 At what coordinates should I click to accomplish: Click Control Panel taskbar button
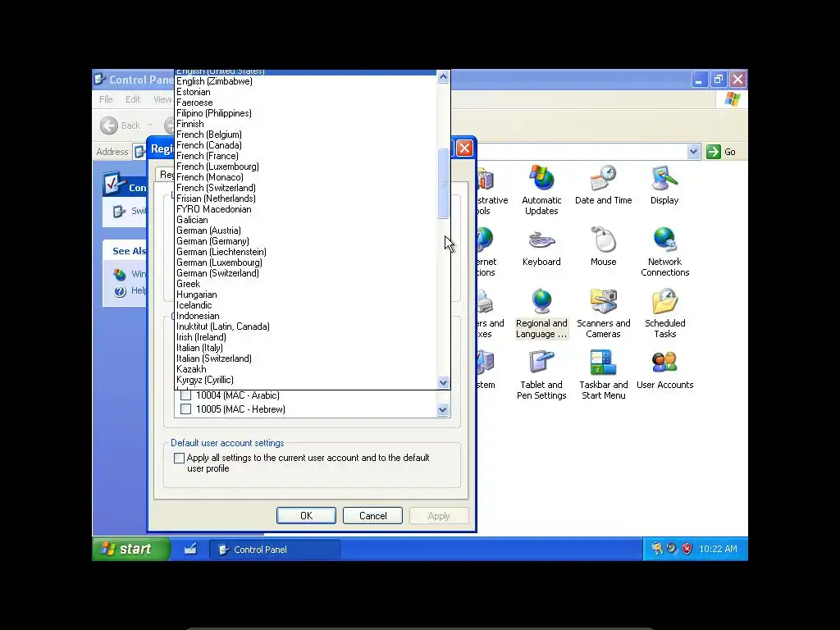[x=274, y=549]
